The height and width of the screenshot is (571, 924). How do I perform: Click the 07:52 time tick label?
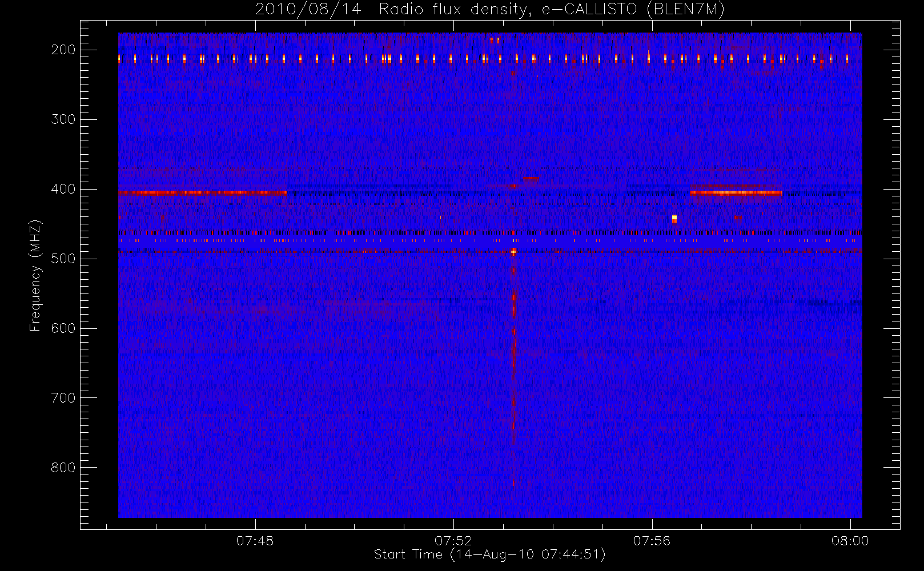click(x=453, y=541)
